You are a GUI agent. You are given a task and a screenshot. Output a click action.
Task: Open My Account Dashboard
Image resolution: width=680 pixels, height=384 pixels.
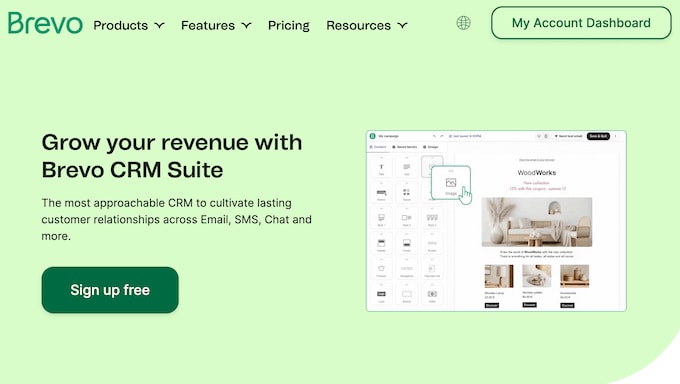pos(581,23)
